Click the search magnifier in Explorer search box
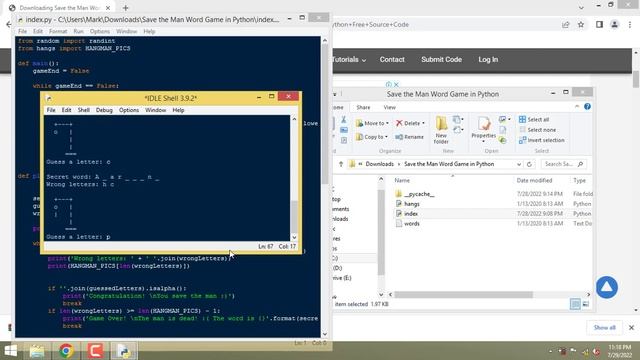The image size is (640, 360). tap(580, 164)
